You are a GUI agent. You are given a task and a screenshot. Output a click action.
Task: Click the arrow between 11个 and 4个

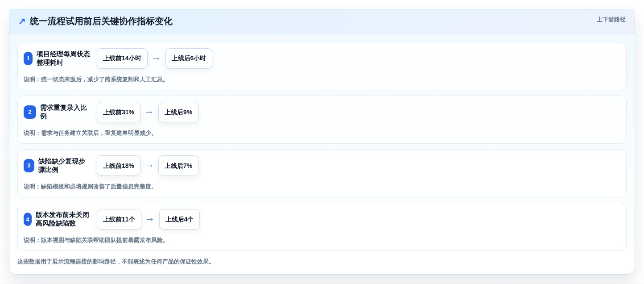click(150, 219)
